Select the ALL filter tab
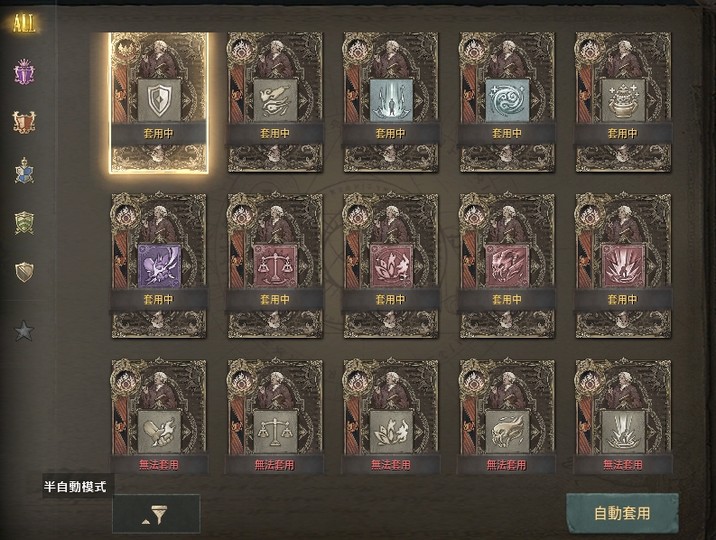Viewport: 716px width, 540px height. tap(24, 24)
